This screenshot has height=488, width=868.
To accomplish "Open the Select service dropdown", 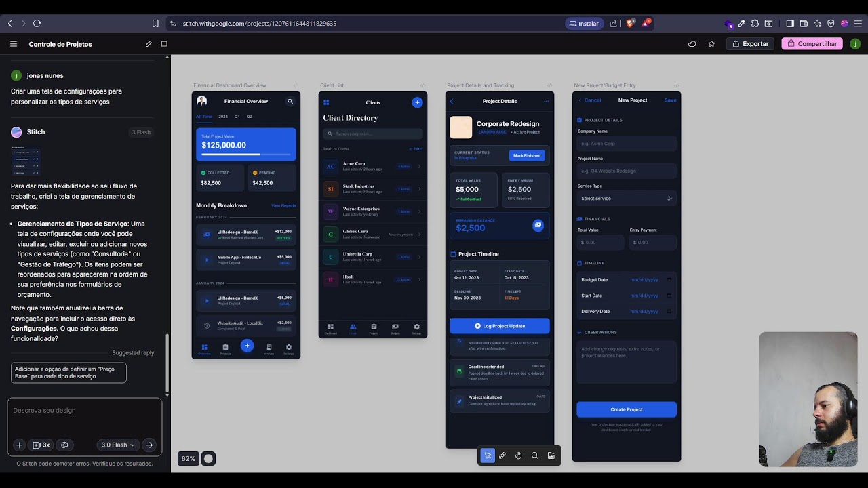I will [x=627, y=199].
